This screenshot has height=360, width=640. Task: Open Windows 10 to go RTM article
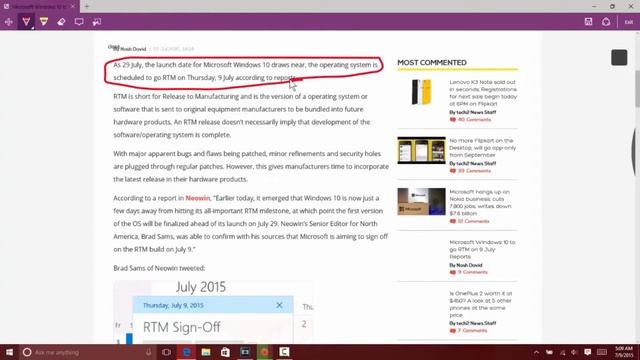[482, 249]
